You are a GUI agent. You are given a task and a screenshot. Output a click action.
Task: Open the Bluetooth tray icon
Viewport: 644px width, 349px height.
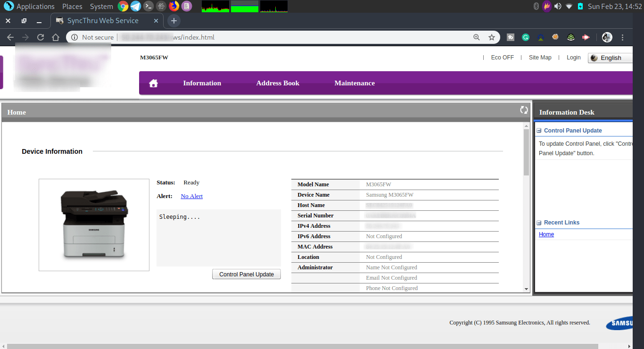536,6
